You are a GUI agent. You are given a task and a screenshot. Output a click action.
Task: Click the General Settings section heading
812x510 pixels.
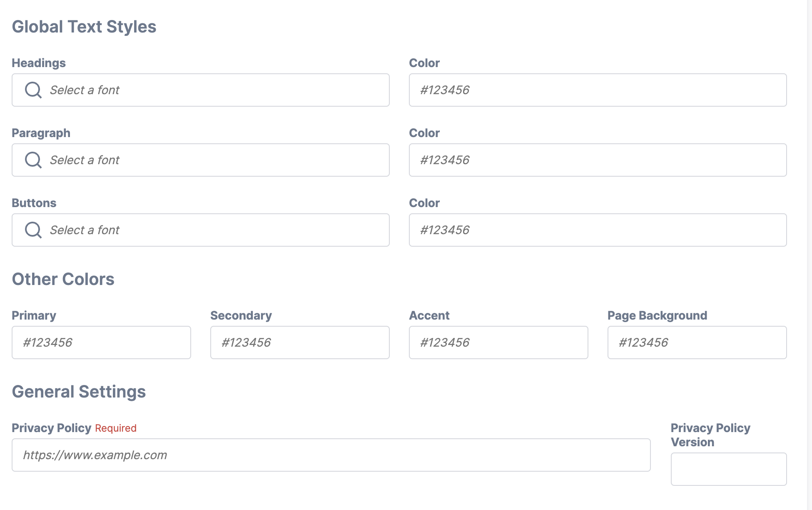[79, 392]
